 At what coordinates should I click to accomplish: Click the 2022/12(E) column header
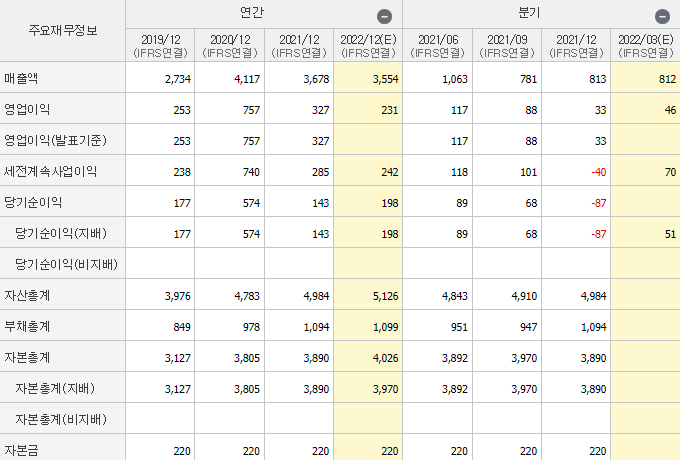click(368, 46)
